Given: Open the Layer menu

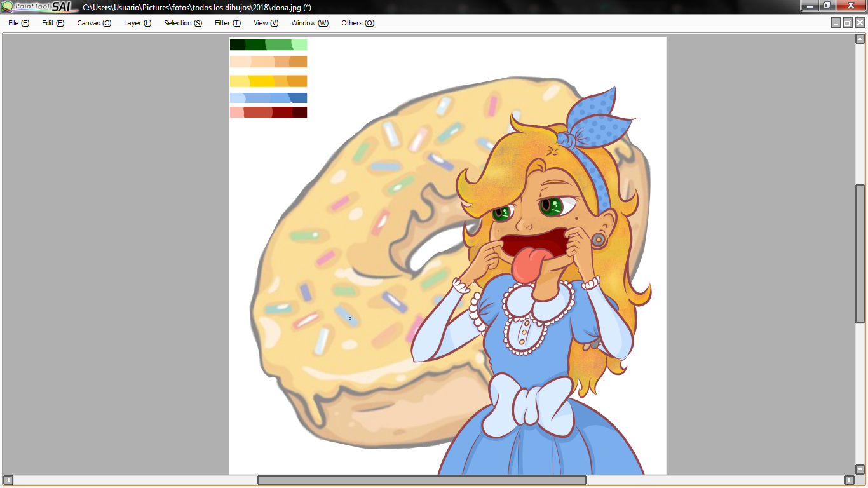Looking at the screenshot, I should click(x=137, y=23).
